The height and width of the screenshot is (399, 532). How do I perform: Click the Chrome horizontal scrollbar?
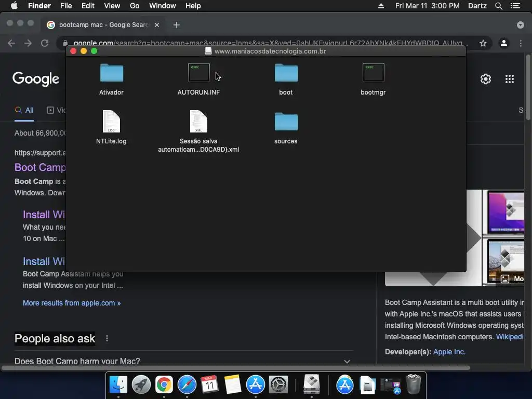236,368
